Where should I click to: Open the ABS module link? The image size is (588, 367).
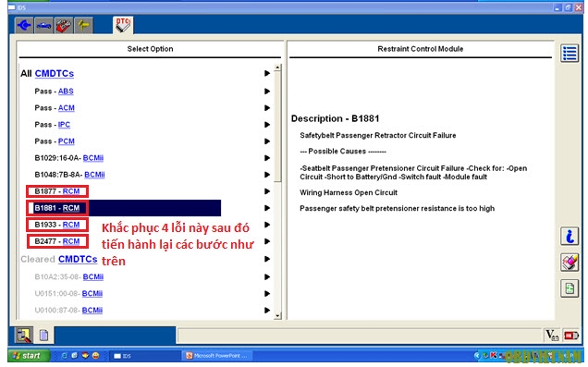coord(66,92)
